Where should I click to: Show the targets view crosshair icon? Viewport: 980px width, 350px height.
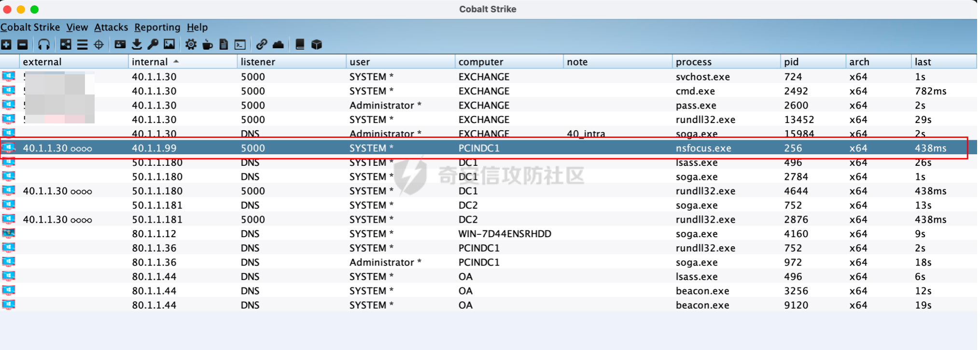coord(99,45)
